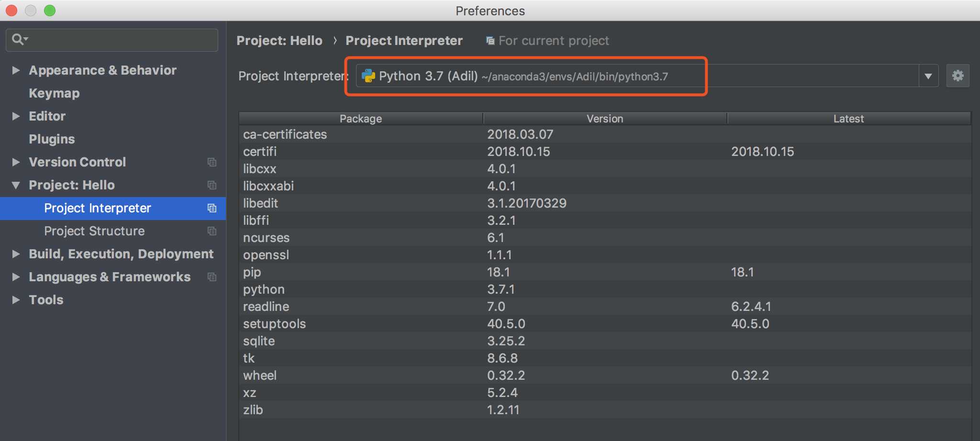Collapse the Project: Hello section

16,185
